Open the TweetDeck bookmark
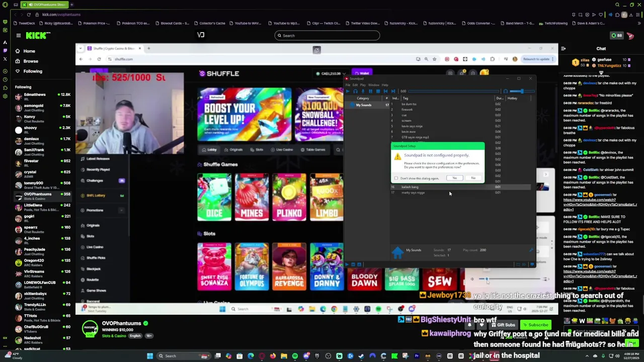The width and height of the screenshot is (644, 362). (x=24, y=23)
